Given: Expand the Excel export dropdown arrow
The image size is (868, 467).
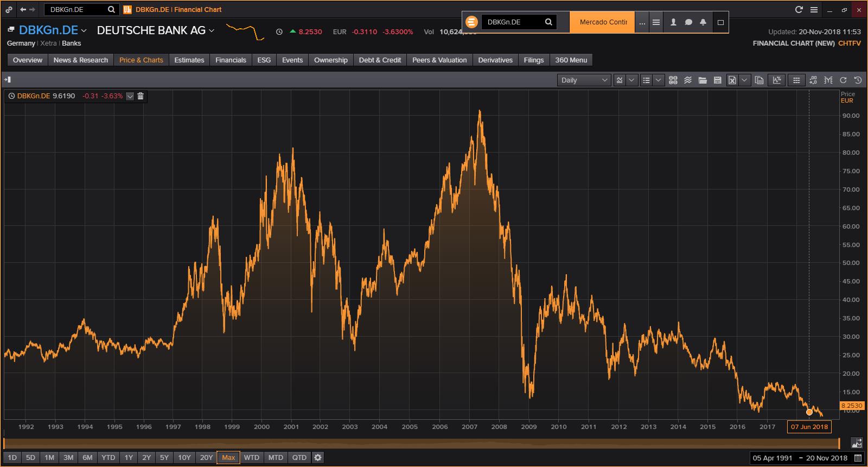Looking at the screenshot, I should point(744,80).
